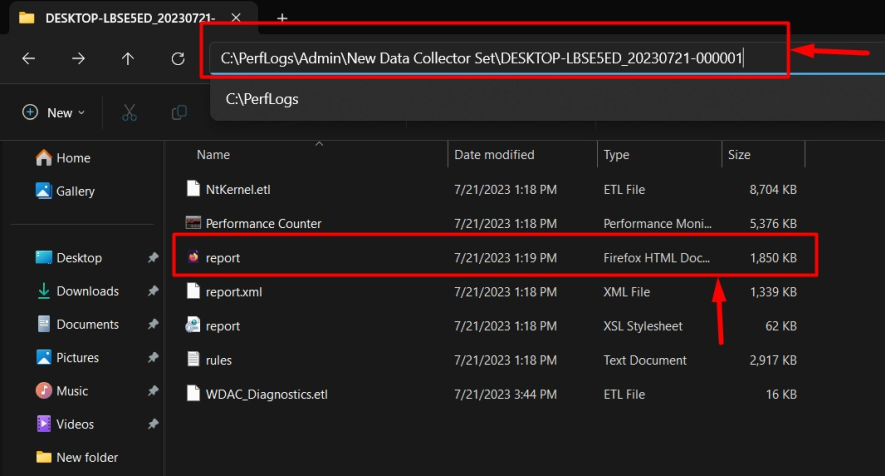This screenshot has width=885, height=476.
Task: Navigate to Gallery in sidebar
Action: click(x=75, y=191)
